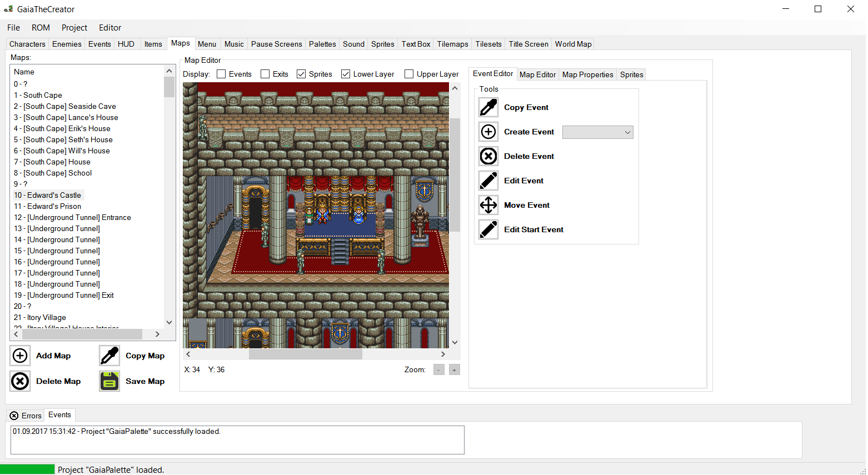Image resolution: width=868 pixels, height=475 pixels.
Task: Select the Edit Event tool
Action: pos(488,181)
